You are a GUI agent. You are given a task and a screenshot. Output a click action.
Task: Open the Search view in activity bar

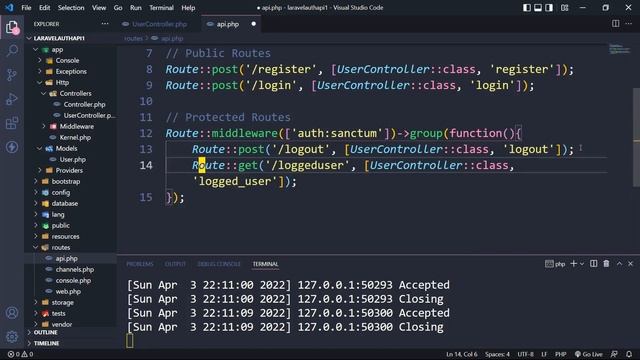[12, 51]
